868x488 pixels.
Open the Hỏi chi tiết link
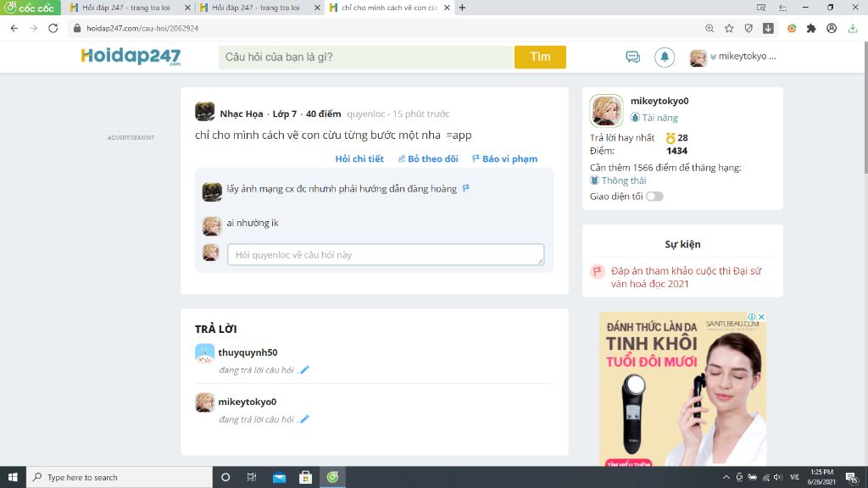(x=359, y=158)
